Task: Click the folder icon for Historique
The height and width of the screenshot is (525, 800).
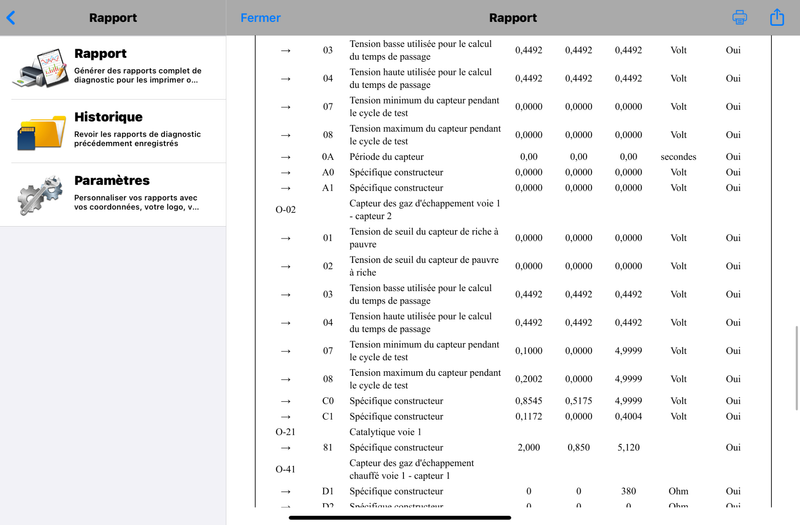Action: click(41, 132)
